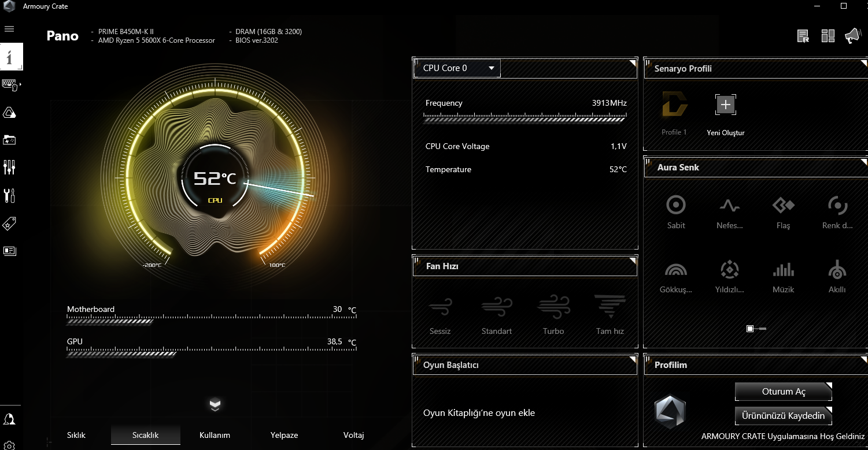Click the 3913MHz frequency value
The image size is (868, 450).
click(x=610, y=103)
